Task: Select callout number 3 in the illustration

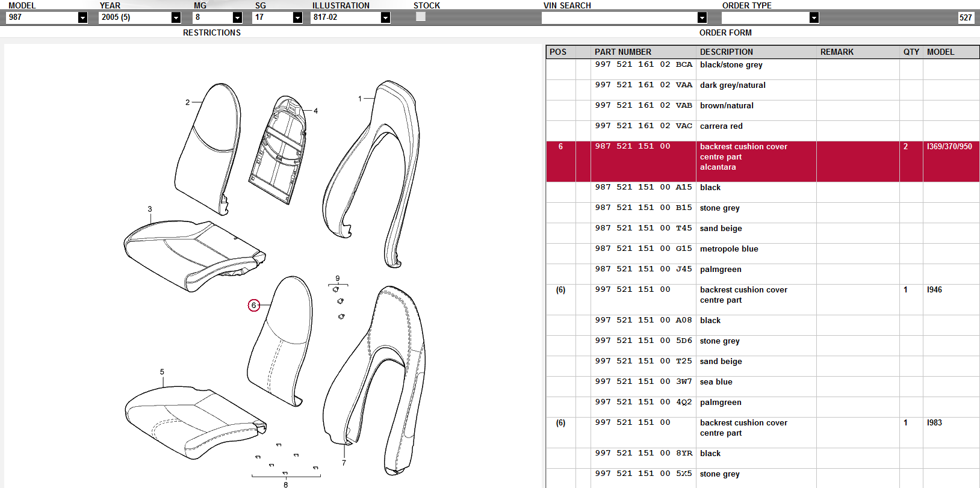Action: tap(150, 209)
